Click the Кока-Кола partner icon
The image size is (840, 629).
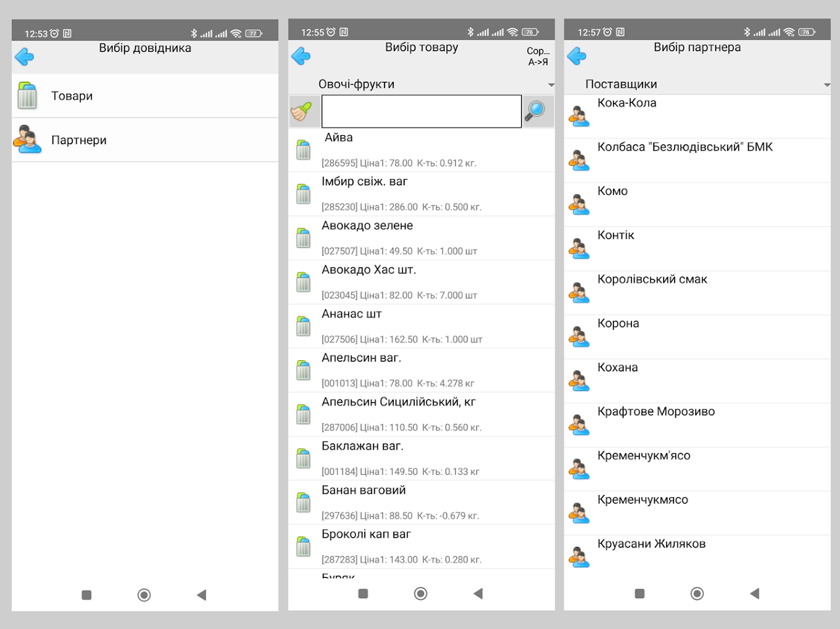pos(579,116)
